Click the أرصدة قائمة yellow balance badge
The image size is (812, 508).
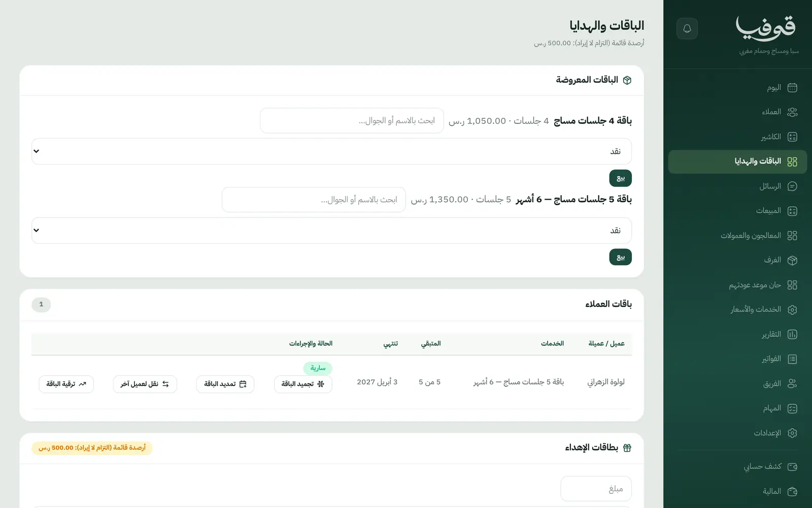point(92,448)
